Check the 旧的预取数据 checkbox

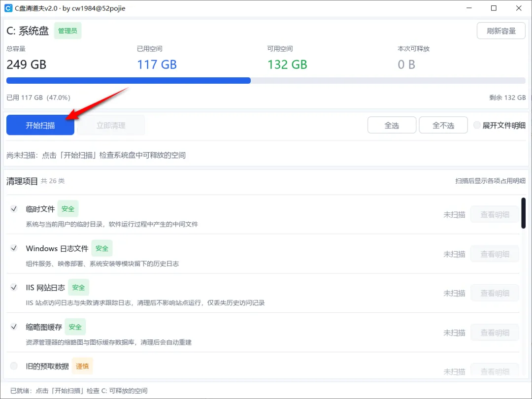click(x=14, y=366)
